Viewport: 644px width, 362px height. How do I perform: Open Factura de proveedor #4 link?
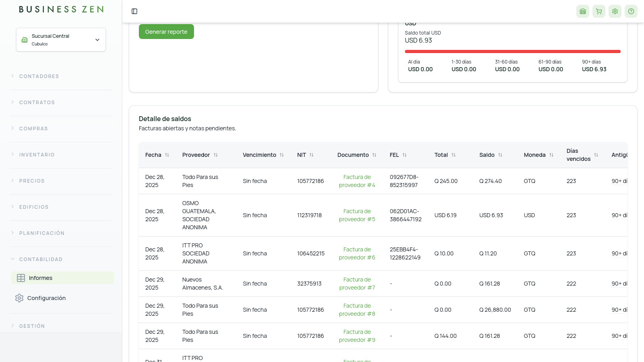[x=357, y=181]
